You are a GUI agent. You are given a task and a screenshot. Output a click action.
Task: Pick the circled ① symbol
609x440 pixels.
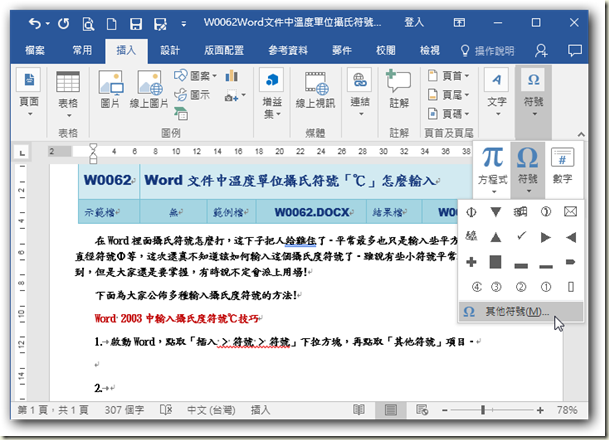546,287
